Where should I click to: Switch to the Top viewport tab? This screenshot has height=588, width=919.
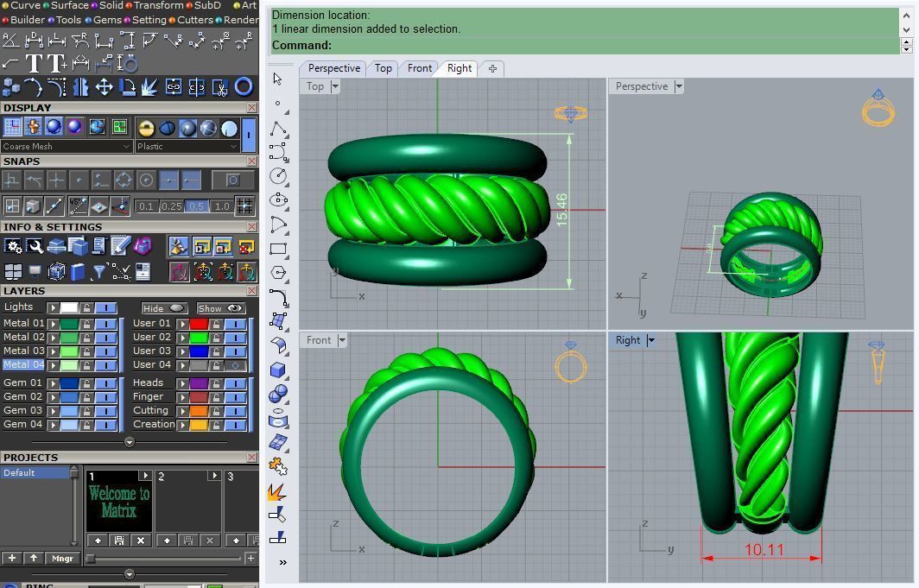coord(383,68)
